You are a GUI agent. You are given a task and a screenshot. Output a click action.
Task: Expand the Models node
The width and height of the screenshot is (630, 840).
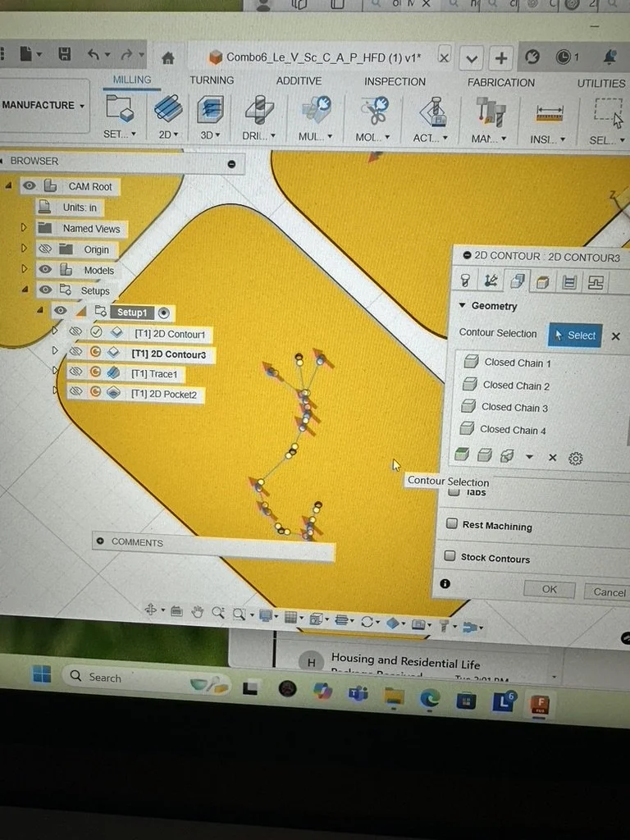(24, 268)
